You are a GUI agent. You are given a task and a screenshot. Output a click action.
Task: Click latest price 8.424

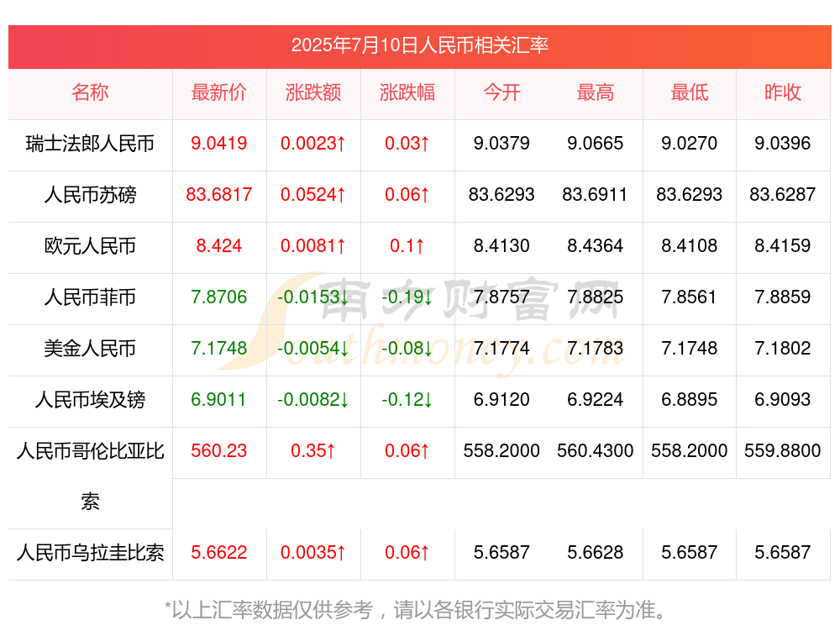coord(219,246)
